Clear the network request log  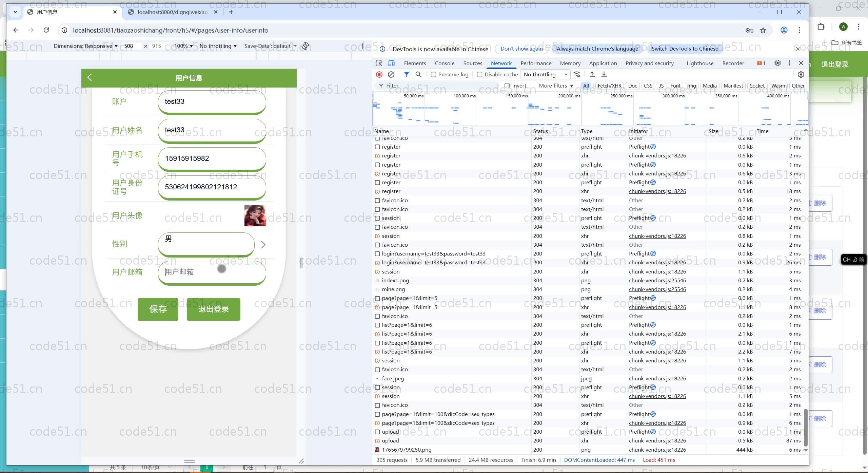(391, 74)
